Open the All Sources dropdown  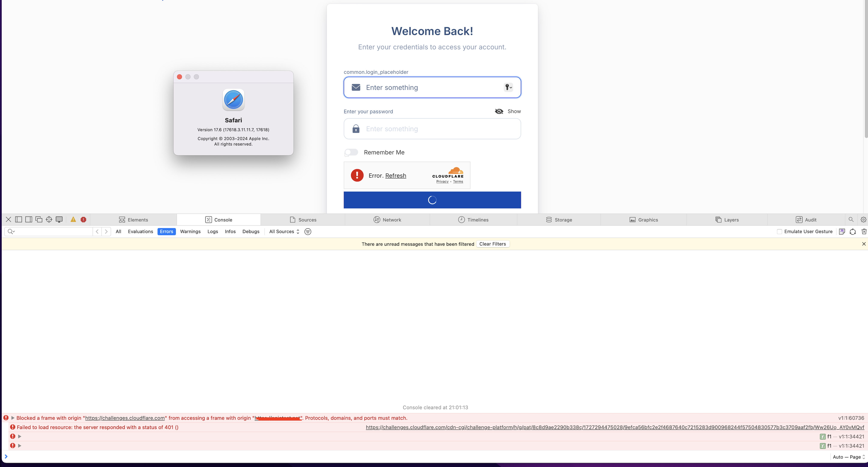(x=283, y=231)
